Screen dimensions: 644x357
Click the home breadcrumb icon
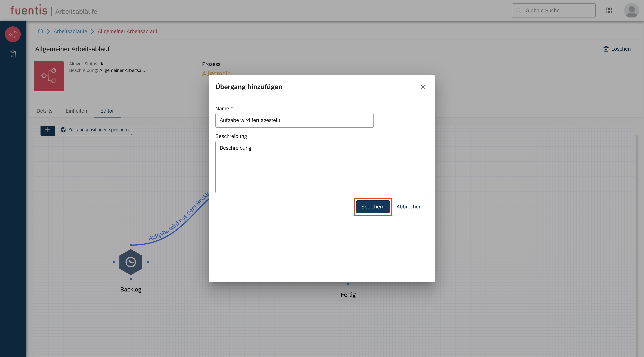[40, 31]
